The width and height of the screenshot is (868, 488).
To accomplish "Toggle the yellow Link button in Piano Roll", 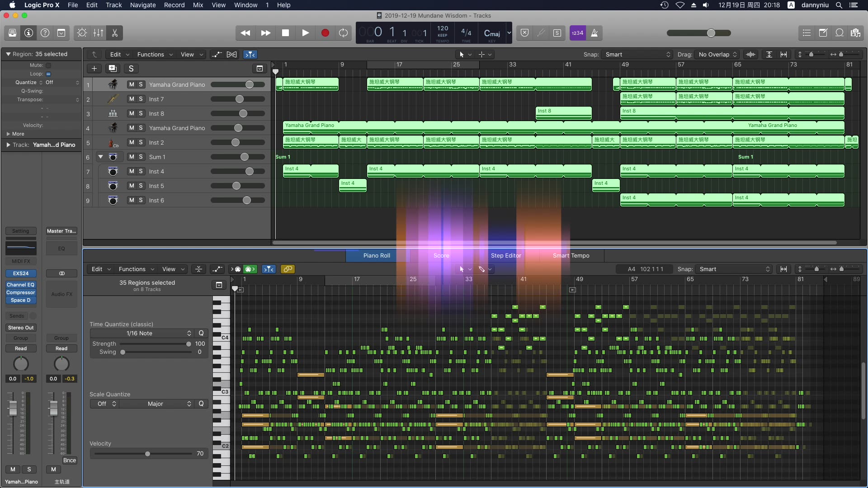I will point(288,269).
